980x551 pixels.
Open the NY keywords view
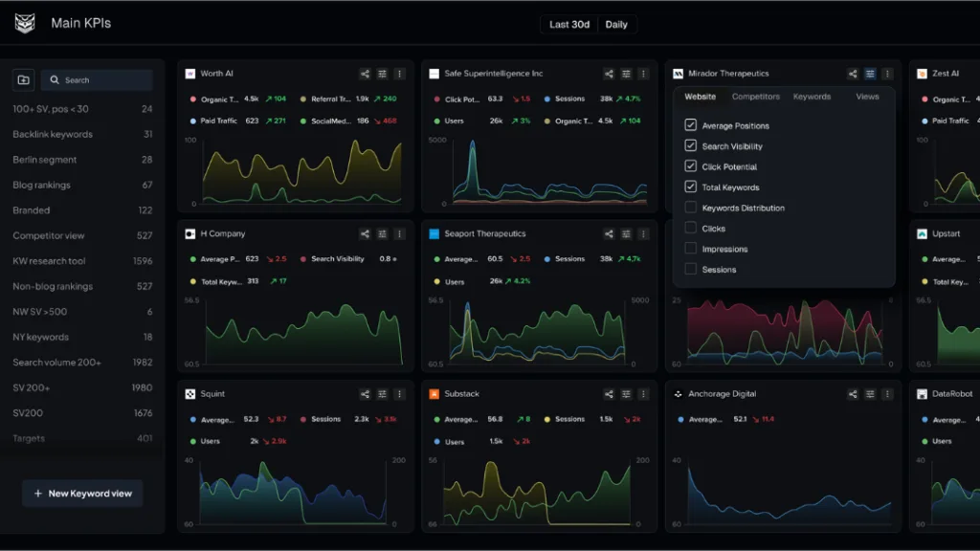click(82, 338)
